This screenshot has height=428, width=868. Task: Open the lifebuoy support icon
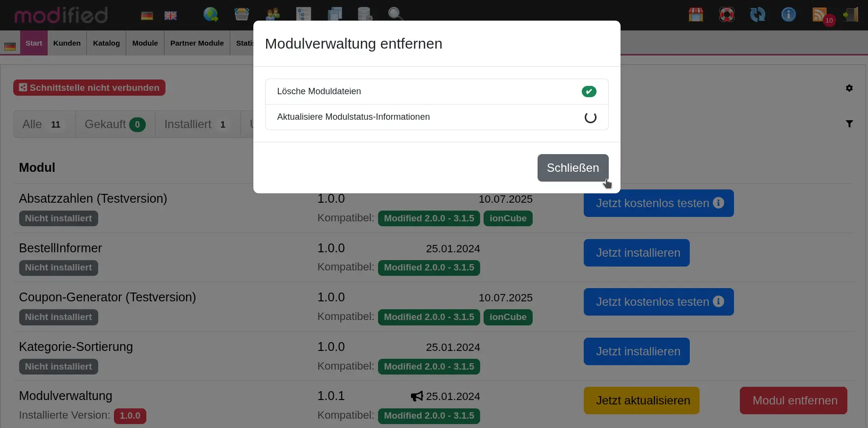[727, 15]
